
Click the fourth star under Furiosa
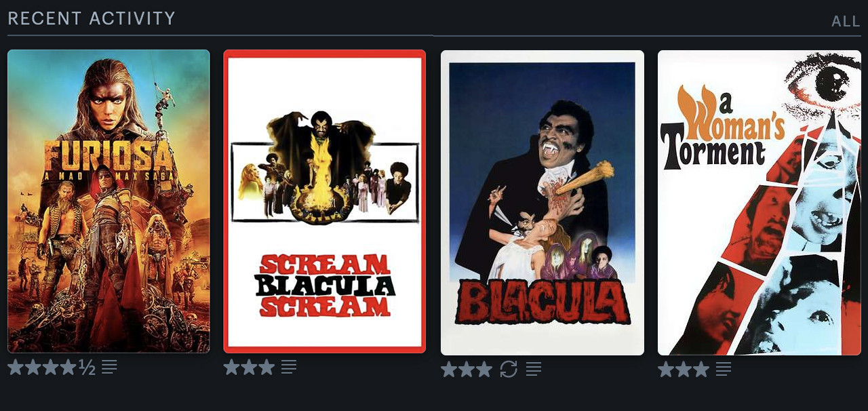tap(68, 368)
